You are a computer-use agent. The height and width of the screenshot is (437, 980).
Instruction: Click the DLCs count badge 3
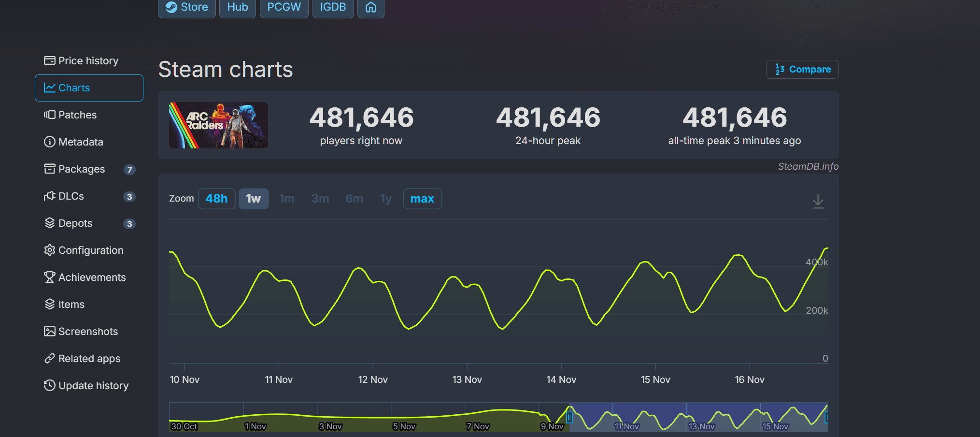point(129,197)
